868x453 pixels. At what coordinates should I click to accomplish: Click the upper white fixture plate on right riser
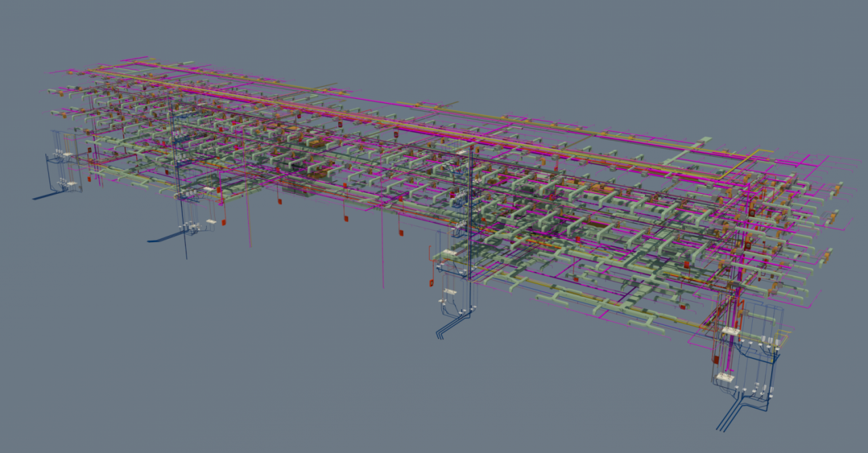click(x=730, y=331)
